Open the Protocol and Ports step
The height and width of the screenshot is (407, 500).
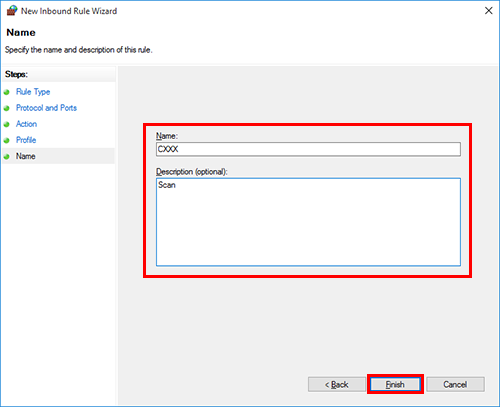tap(46, 108)
